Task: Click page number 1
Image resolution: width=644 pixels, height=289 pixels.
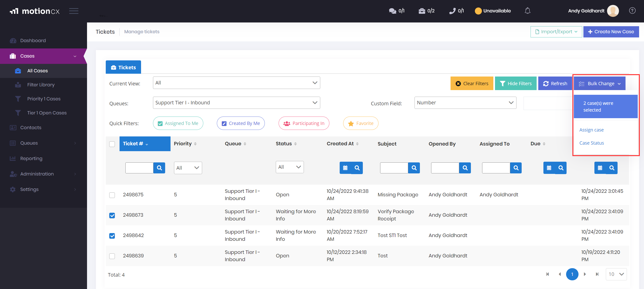Action: click(572, 274)
